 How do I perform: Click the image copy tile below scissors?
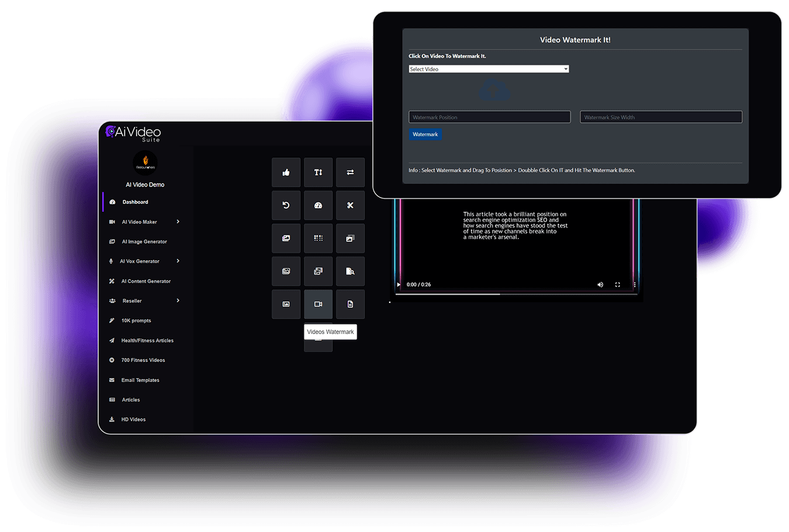point(350,238)
